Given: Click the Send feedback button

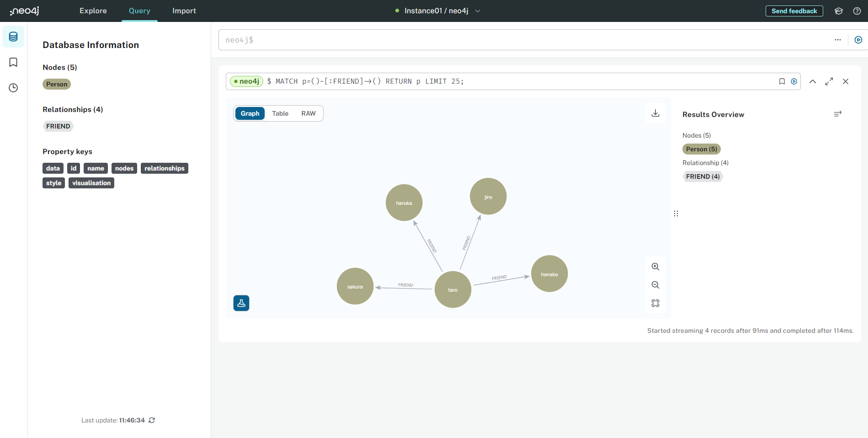Looking at the screenshot, I should pyautogui.click(x=794, y=11).
